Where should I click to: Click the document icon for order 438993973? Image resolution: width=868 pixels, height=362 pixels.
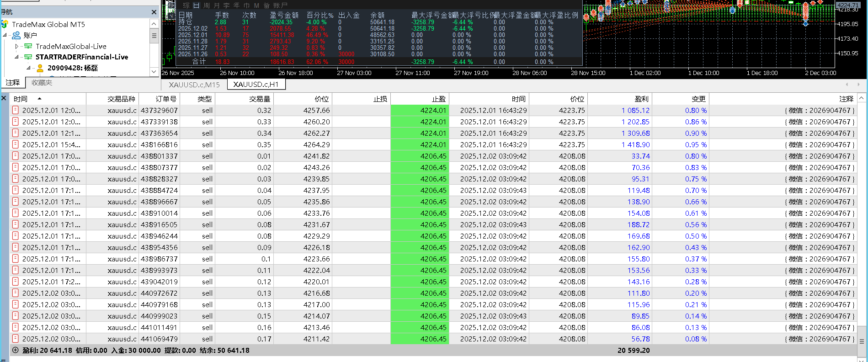pyautogui.click(x=15, y=270)
